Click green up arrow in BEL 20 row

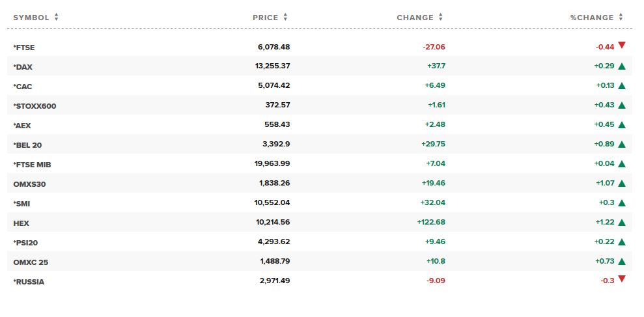point(621,144)
